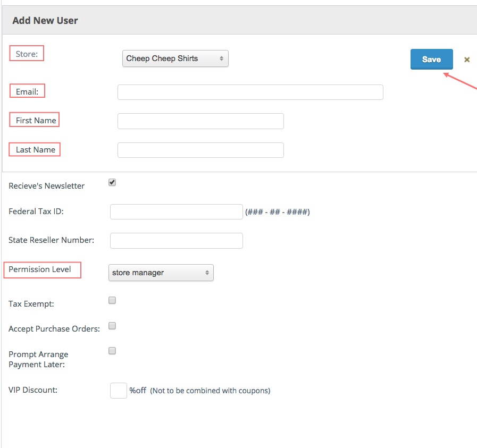The height and width of the screenshot is (448, 477).
Task: Expand the Permission Level store manager dropdown
Action: (x=161, y=273)
